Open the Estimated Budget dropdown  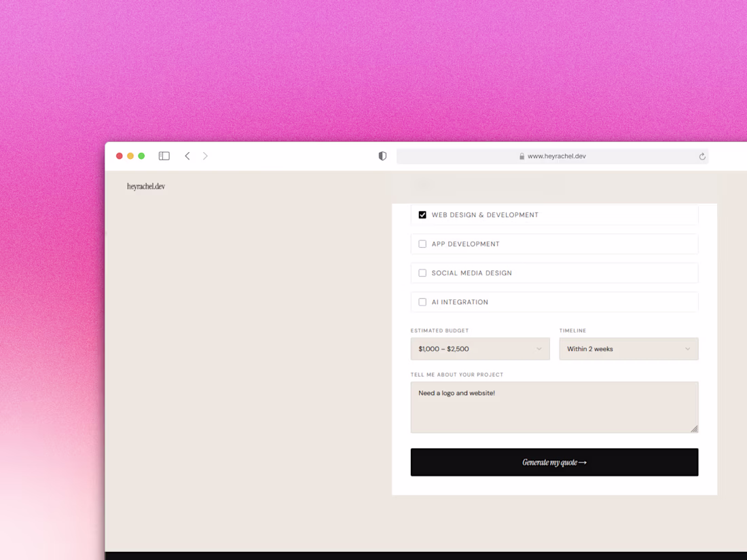click(x=480, y=349)
